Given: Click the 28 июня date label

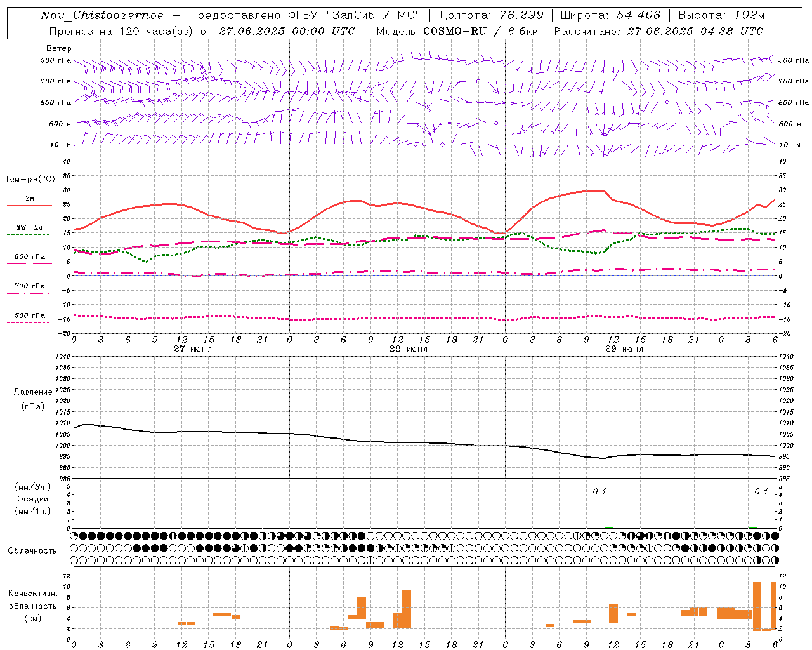Looking at the screenshot, I should (409, 349).
